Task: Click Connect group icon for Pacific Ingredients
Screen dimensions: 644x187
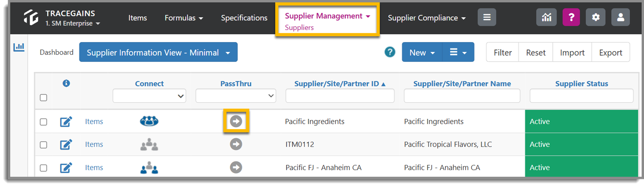Action: (149, 121)
